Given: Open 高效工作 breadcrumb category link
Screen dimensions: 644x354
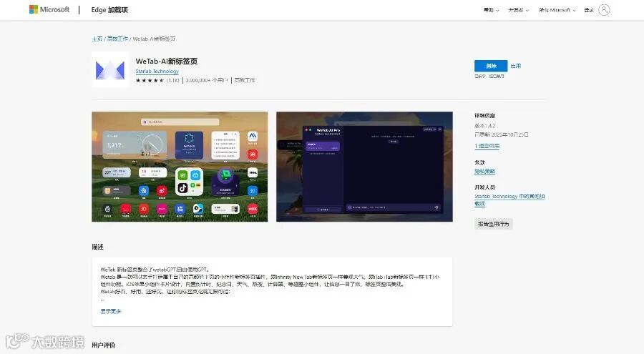Looking at the screenshot, I should tap(117, 39).
